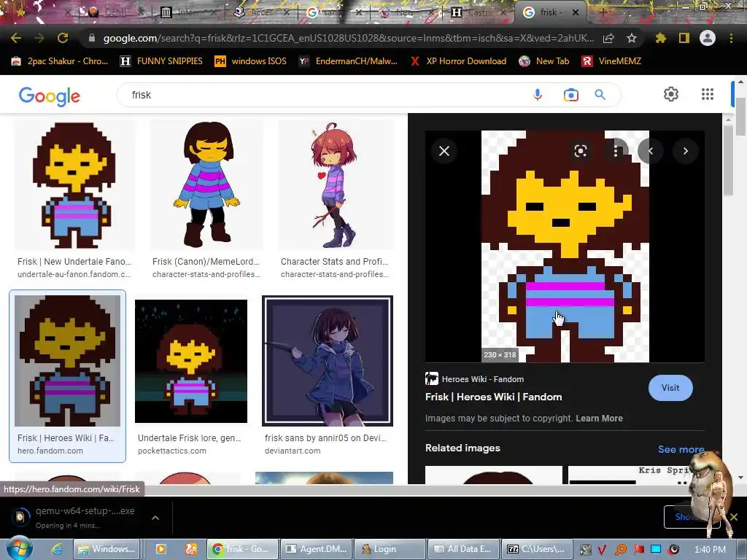Share this page from the address bar

click(x=608, y=39)
